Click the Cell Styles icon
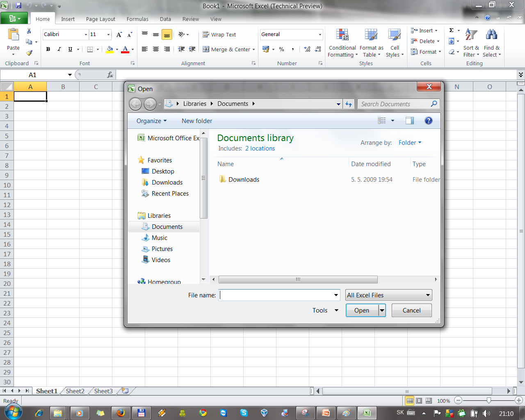Viewport: 525px width, 420px height. [395, 35]
